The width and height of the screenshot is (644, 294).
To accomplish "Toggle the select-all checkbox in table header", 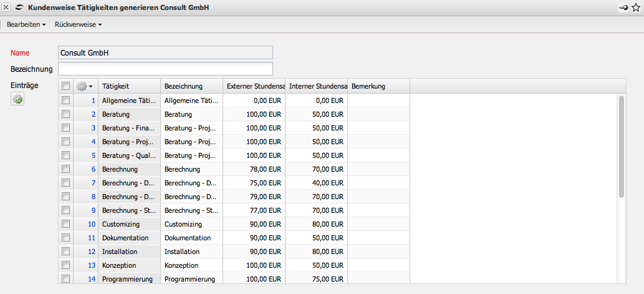I will point(66,86).
